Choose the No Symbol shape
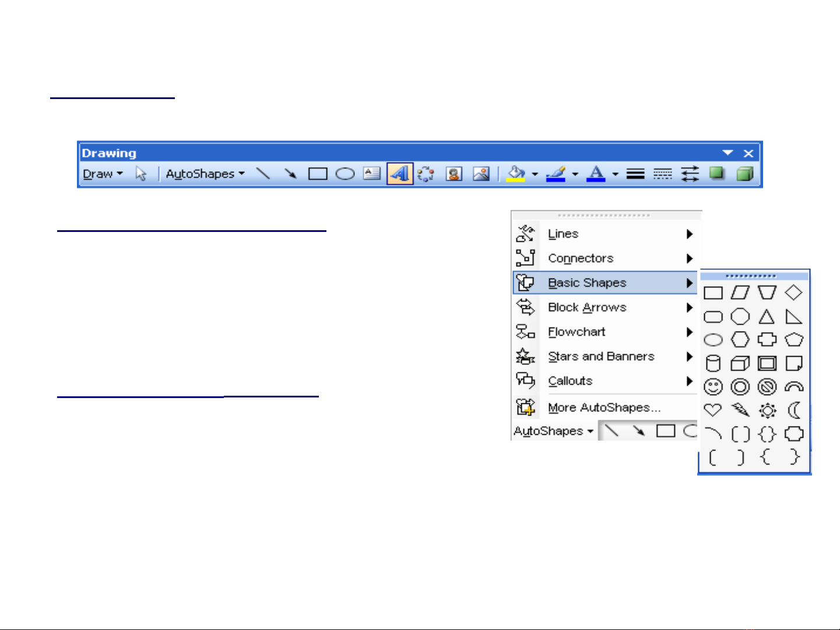 tap(767, 387)
